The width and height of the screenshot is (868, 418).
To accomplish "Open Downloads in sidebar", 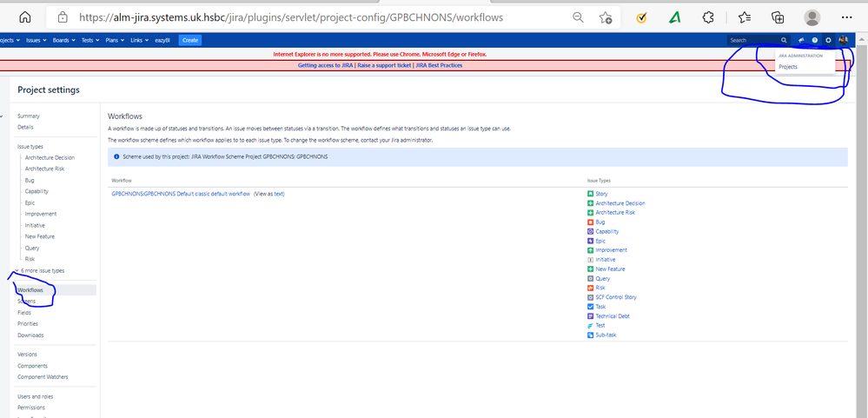I will click(x=30, y=335).
